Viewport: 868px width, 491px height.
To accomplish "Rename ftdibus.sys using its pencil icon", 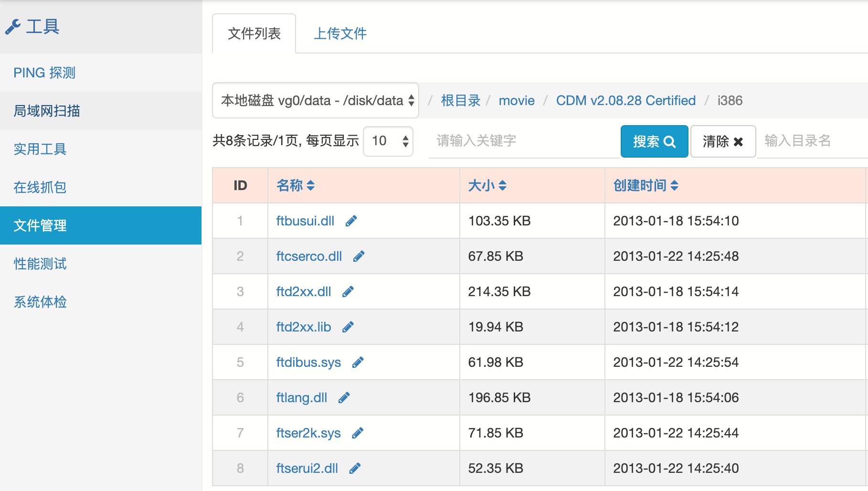I will pos(358,363).
